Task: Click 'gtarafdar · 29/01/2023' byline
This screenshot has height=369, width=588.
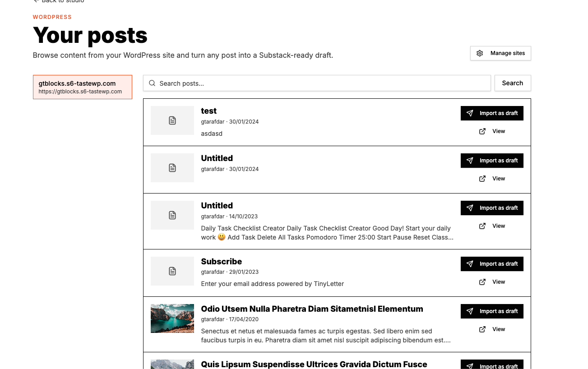Action: point(230,272)
